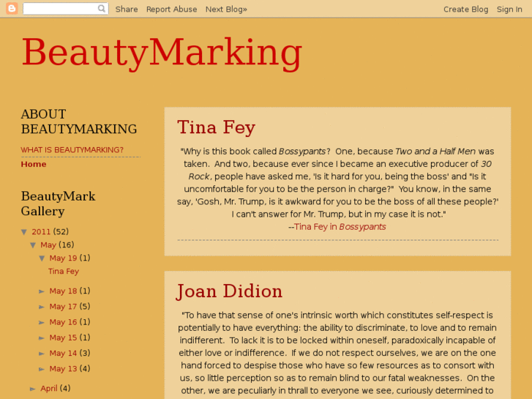Image resolution: width=532 pixels, height=399 pixels.
Task: Click the search magnifier icon
Action: 102,9
